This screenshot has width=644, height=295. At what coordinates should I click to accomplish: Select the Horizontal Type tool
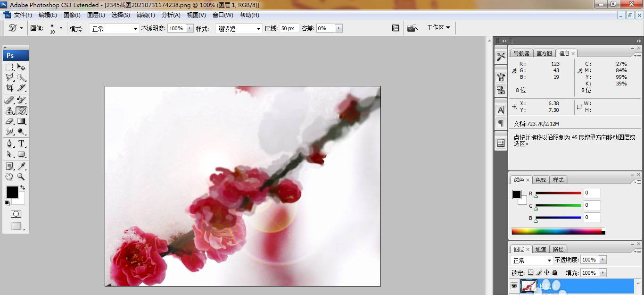[22, 143]
